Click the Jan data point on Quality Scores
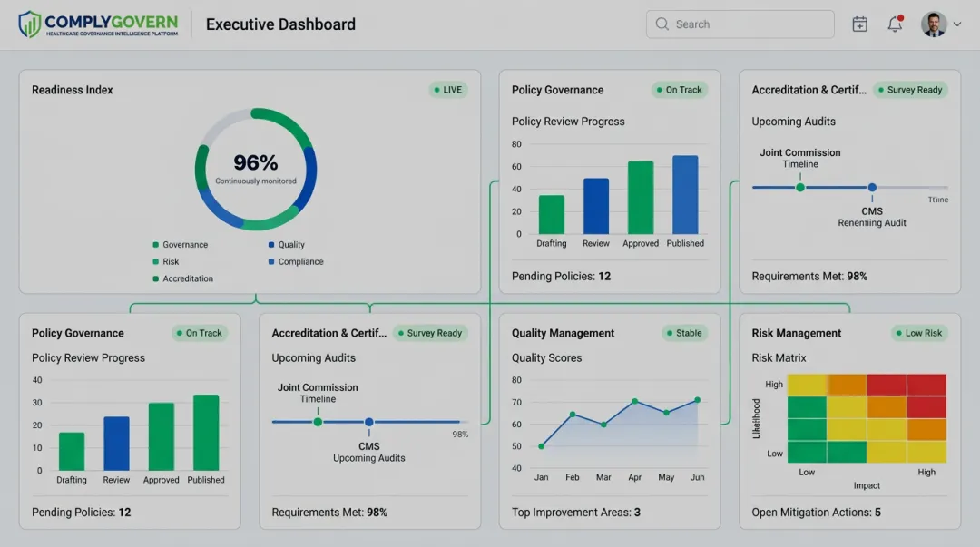The width and height of the screenshot is (980, 547). coord(541,446)
